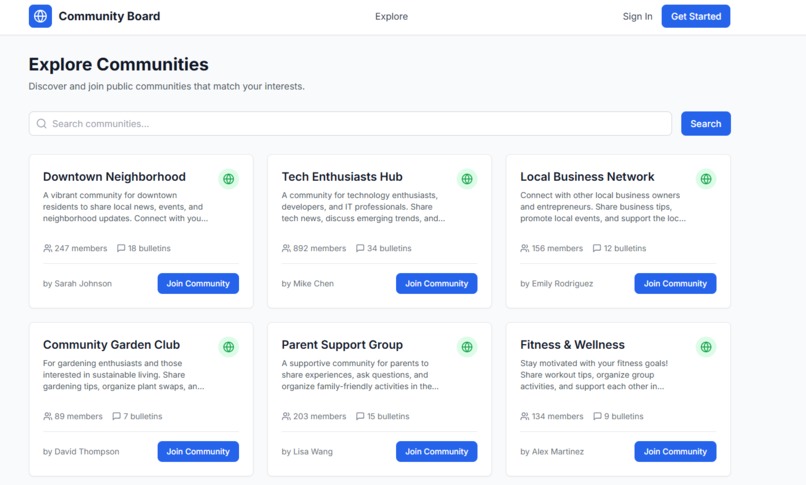Click author text 'by Emily Rodriguez'
The width and height of the screenshot is (806, 485).
tap(556, 284)
